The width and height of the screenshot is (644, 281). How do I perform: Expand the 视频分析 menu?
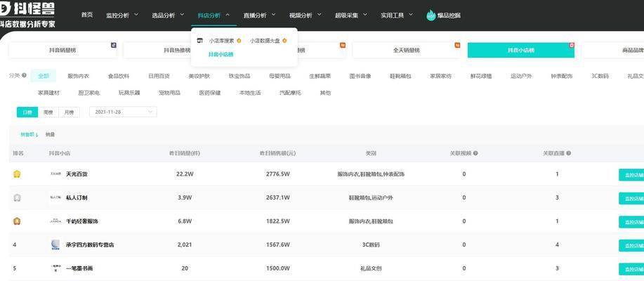point(305,15)
